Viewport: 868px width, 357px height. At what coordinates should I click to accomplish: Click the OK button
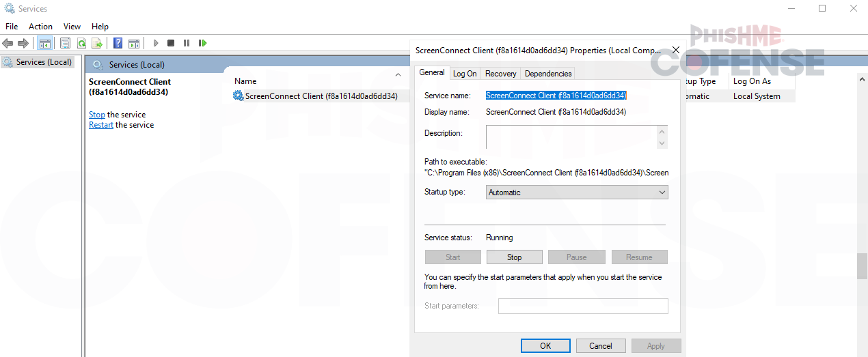point(545,346)
